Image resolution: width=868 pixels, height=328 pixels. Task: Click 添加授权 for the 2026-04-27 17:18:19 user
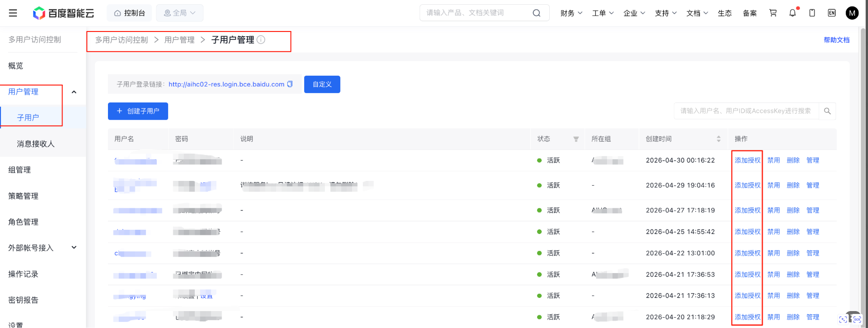[747, 210]
